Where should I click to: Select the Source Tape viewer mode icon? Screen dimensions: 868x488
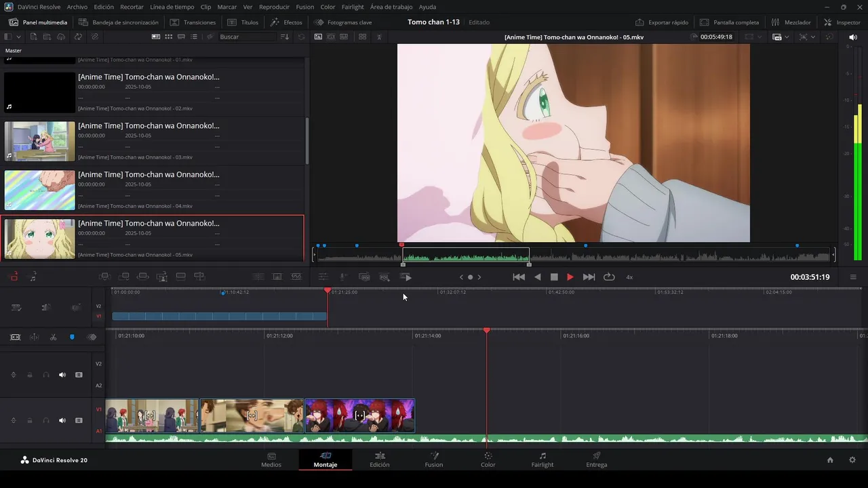pos(330,37)
